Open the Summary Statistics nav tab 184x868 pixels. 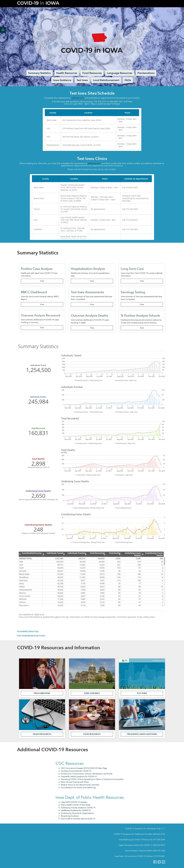pos(39,73)
